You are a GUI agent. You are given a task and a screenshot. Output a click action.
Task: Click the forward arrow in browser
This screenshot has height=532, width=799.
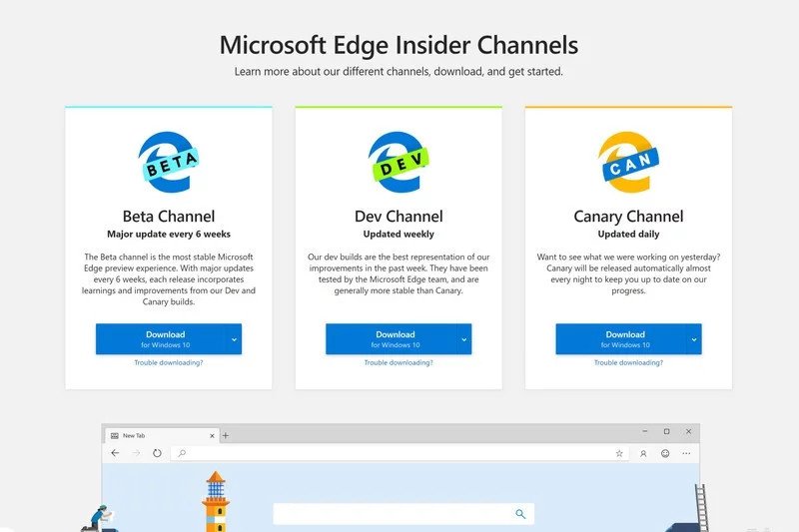136,453
